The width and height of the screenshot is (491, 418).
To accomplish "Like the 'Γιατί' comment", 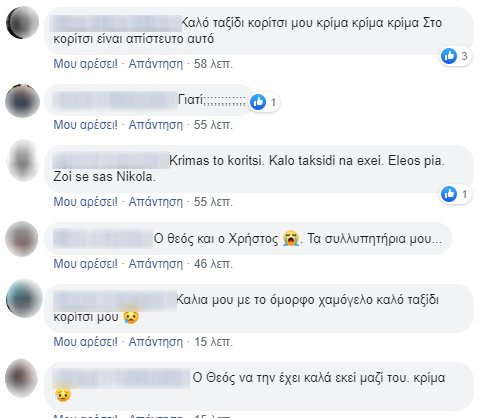I will pos(86,125).
